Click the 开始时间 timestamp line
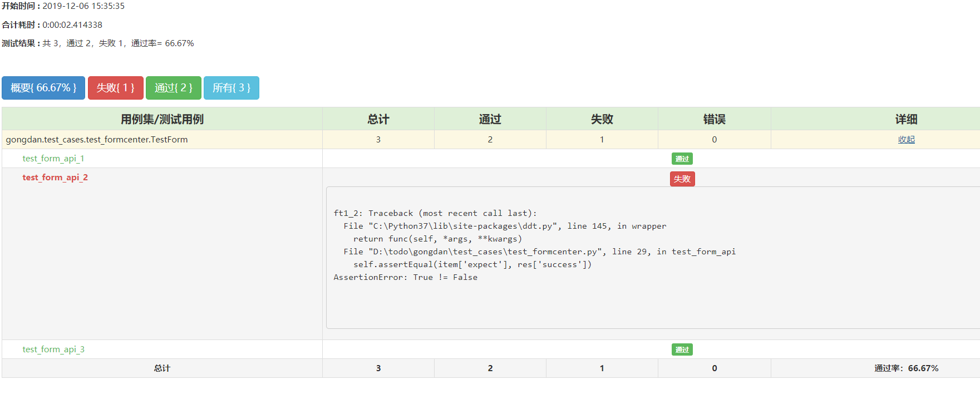Viewport: 980px width, 394px height. [63, 6]
